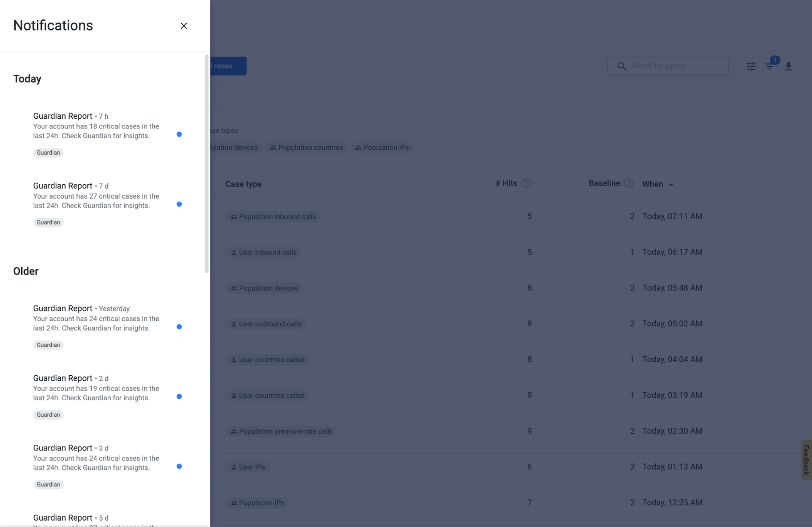
Task: Select the Population IPs filter chip
Action: [x=382, y=147]
